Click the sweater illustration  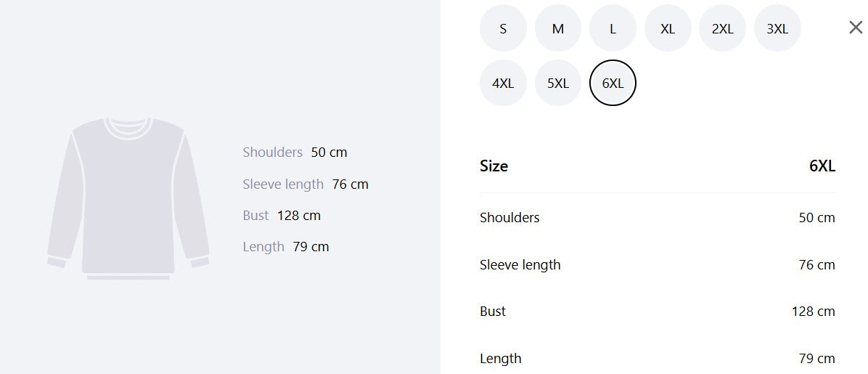(128, 198)
